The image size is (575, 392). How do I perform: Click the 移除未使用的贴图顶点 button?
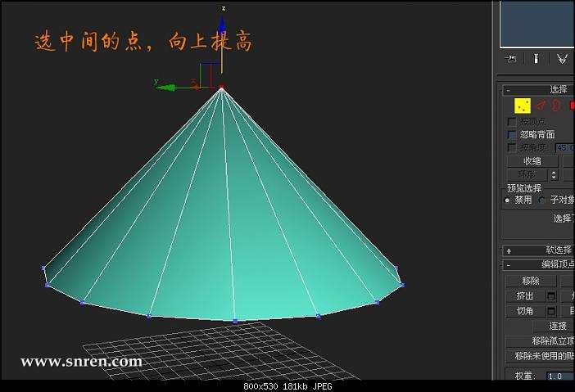tap(540, 356)
